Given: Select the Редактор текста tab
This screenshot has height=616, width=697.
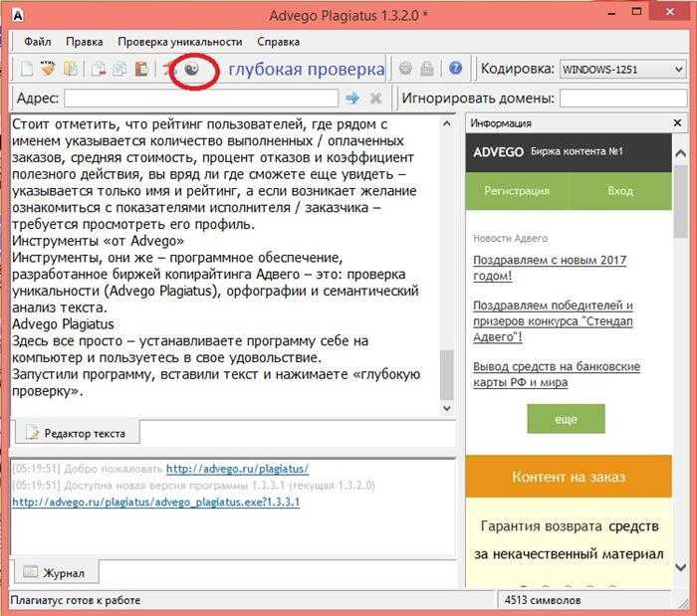Looking at the screenshot, I should pos(78,433).
